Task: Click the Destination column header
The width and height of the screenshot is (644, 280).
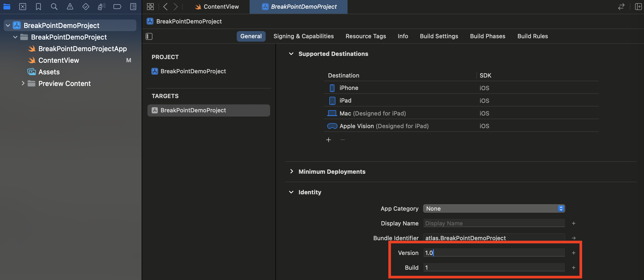Action: [x=344, y=76]
